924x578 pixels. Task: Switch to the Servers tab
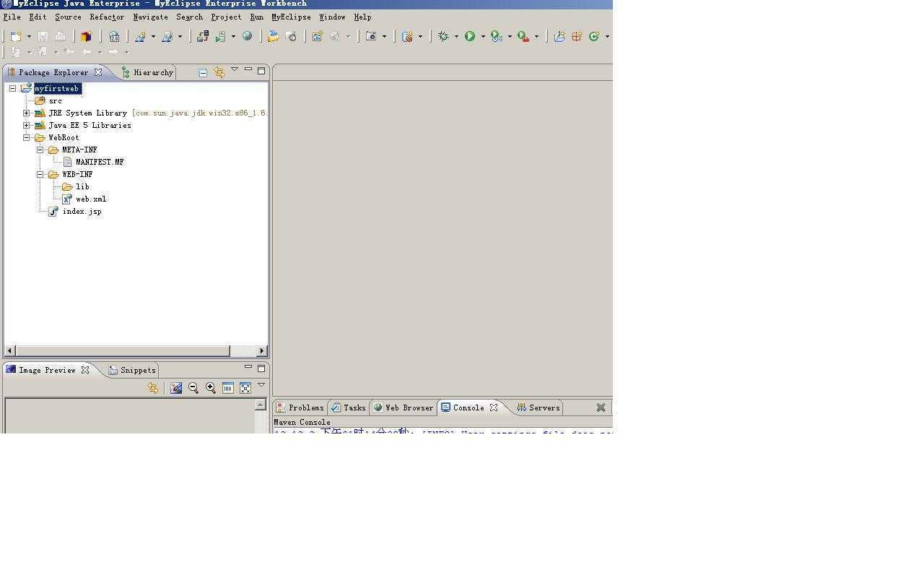click(x=539, y=407)
